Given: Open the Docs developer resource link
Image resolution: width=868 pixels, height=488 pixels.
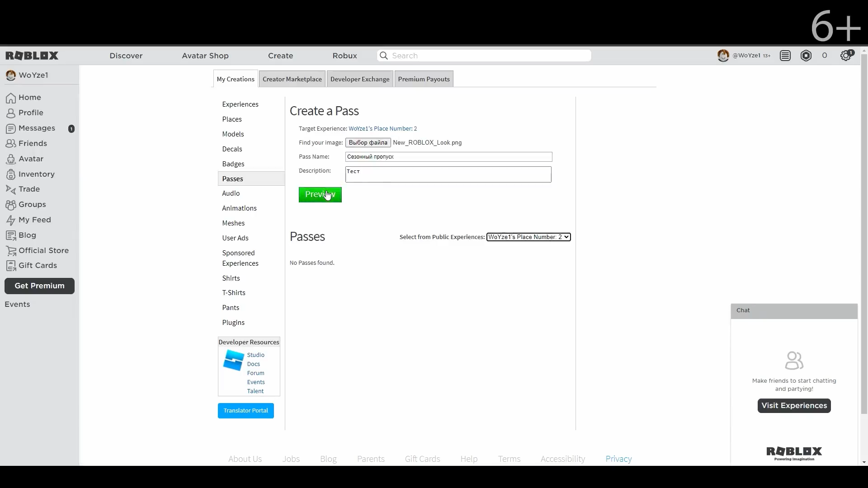Looking at the screenshot, I should 254,364.
